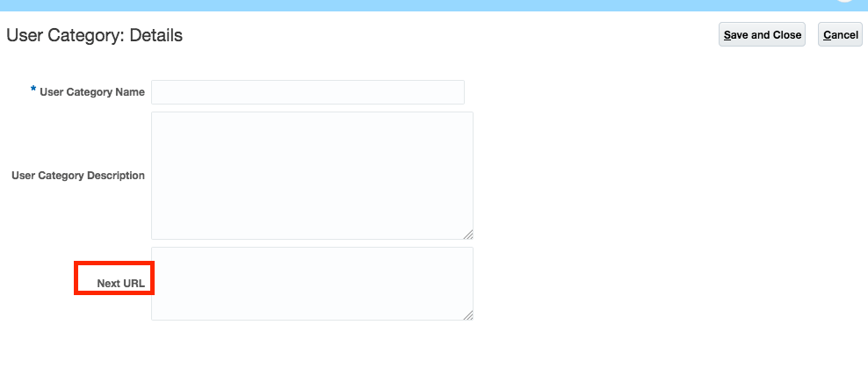Put cursor in the bottom URL text area
Viewport: 868px width, 368px height.
coord(312,284)
